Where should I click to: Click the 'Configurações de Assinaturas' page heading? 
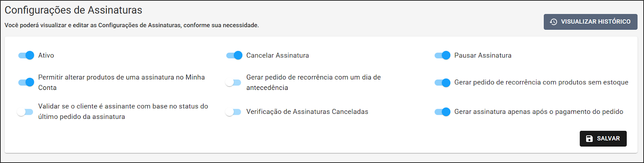click(73, 10)
